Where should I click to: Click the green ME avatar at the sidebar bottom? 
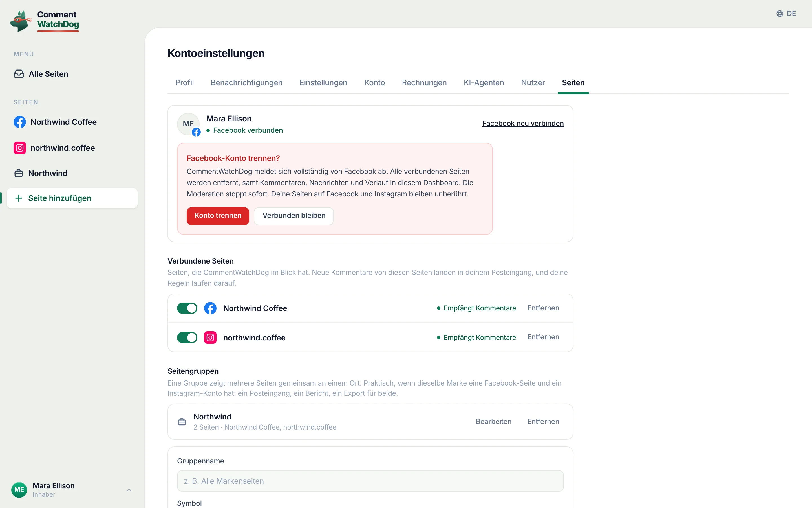[19, 490]
